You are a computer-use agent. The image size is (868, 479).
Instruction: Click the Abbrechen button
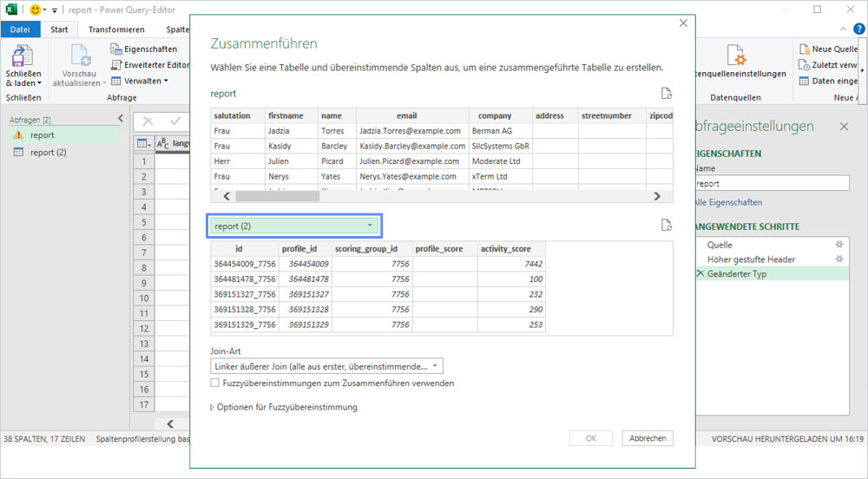(x=648, y=438)
